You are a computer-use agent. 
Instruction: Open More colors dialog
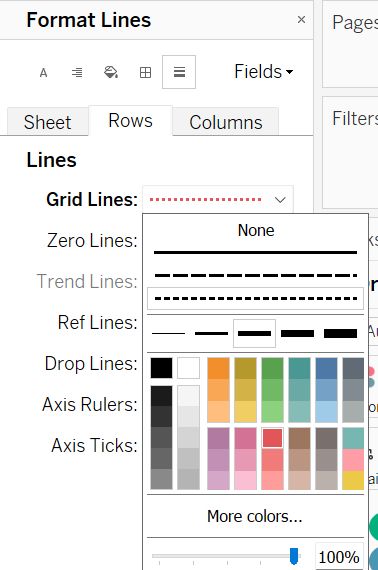[x=255, y=516]
